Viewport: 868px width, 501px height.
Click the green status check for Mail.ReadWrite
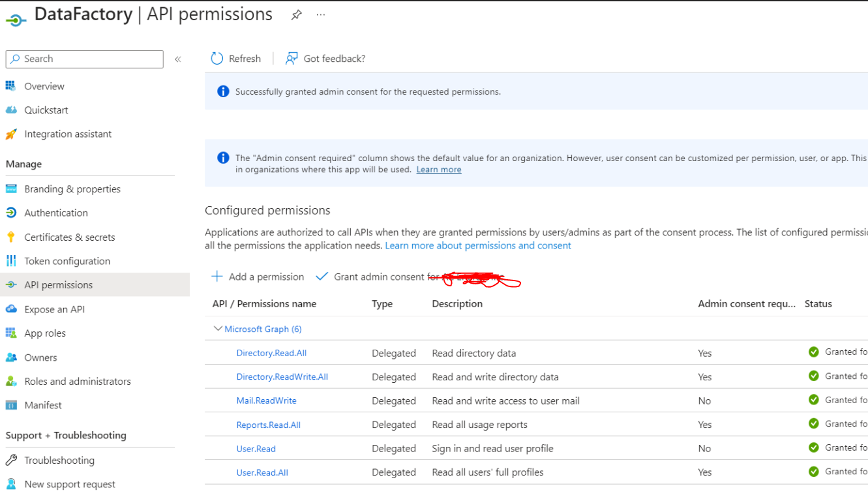(x=814, y=400)
